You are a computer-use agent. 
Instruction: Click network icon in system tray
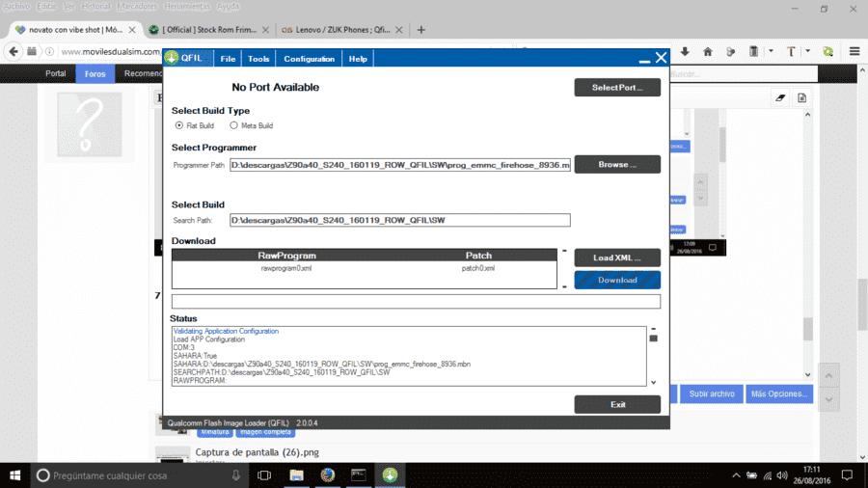click(x=768, y=475)
